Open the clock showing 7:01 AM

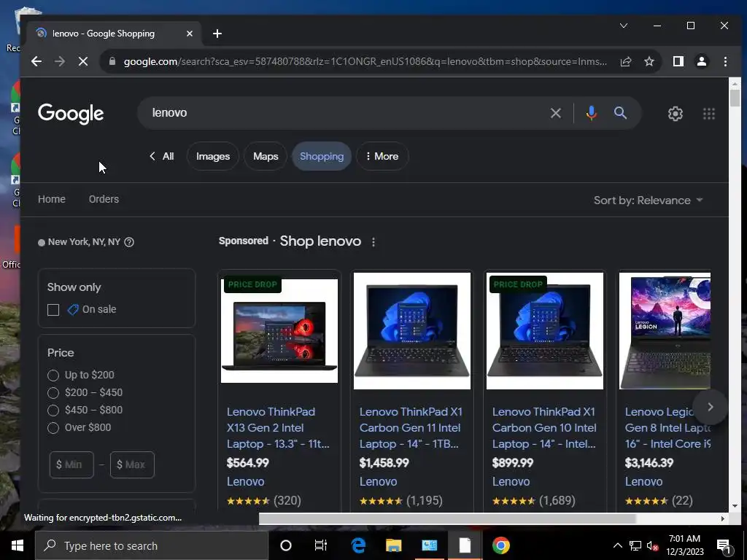click(x=684, y=545)
